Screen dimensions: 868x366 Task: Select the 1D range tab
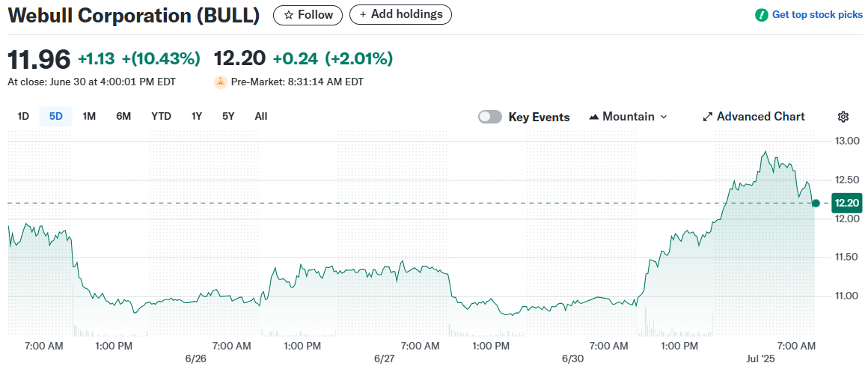click(x=23, y=116)
